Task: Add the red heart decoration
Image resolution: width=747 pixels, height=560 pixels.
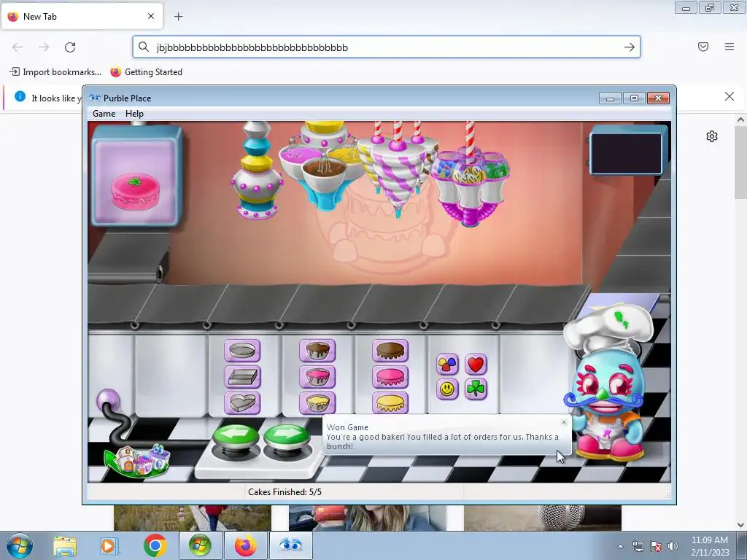Action: [476, 365]
